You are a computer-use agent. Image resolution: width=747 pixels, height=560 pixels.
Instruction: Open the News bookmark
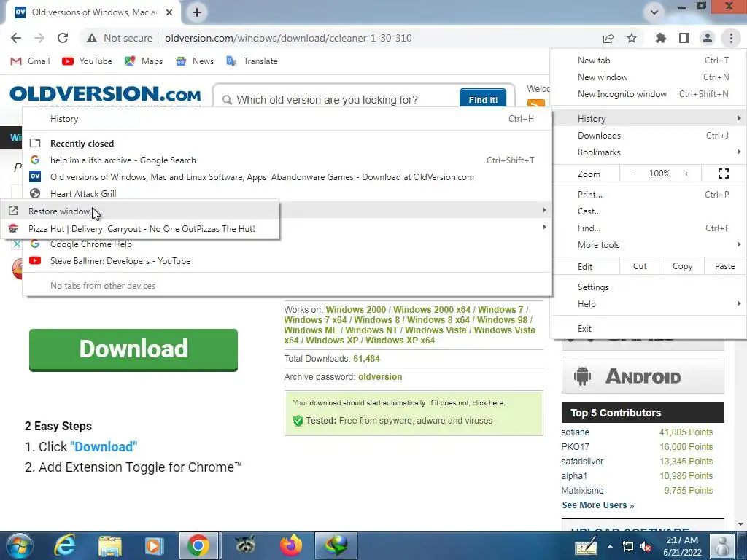point(195,61)
